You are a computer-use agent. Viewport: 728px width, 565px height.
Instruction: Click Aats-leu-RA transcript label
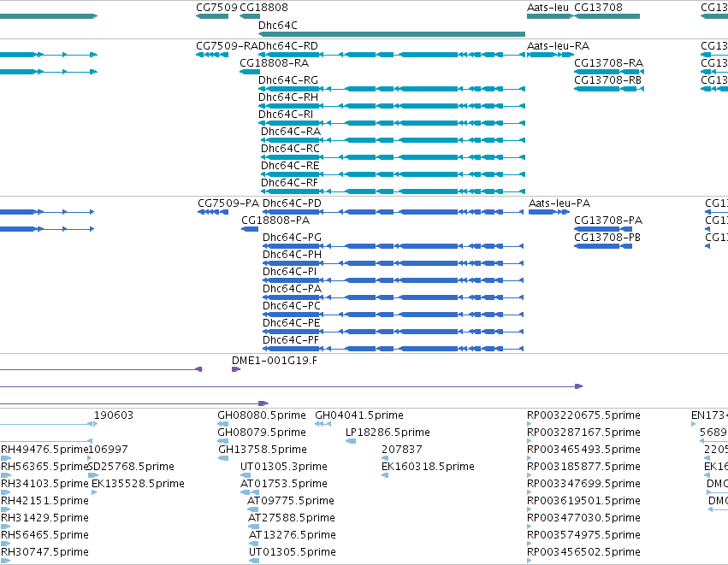(x=558, y=46)
